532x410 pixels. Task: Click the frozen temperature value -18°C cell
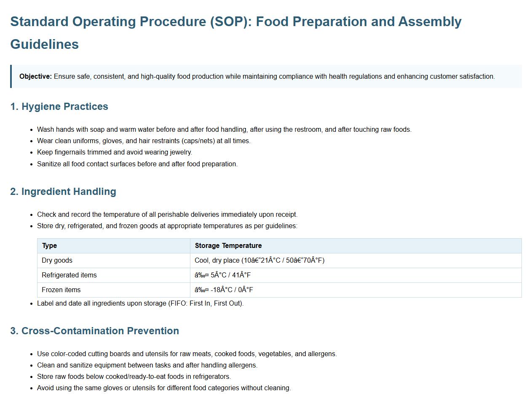224,290
